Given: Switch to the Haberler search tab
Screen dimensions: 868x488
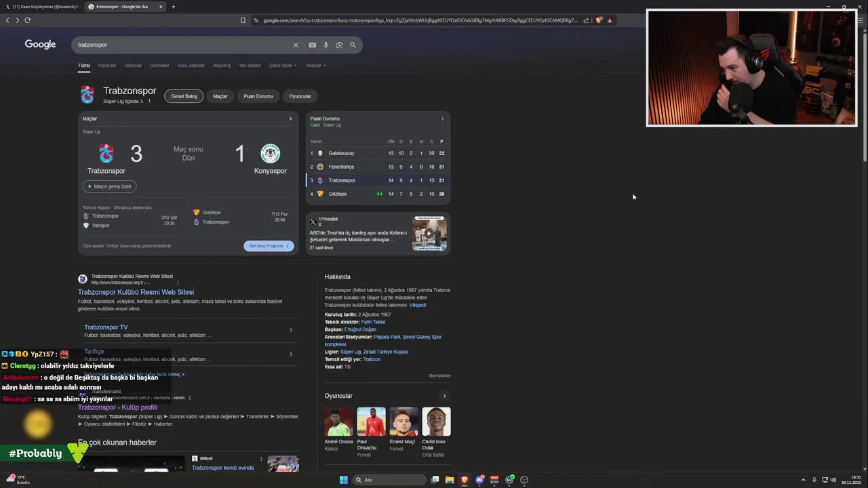Looking at the screenshot, I should click(107, 66).
